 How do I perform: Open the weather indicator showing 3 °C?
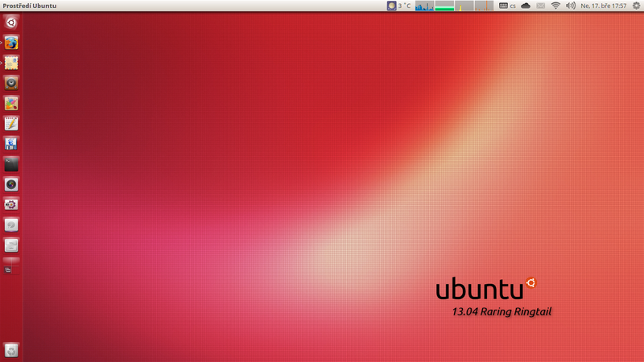[398, 6]
